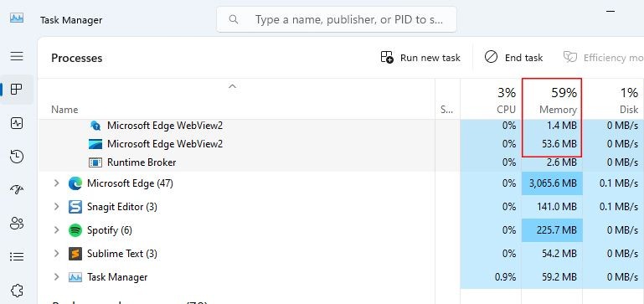Image resolution: width=644 pixels, height=304 pixels.
Task: Click the 59.2 MB memory cell
Action: 552,277
